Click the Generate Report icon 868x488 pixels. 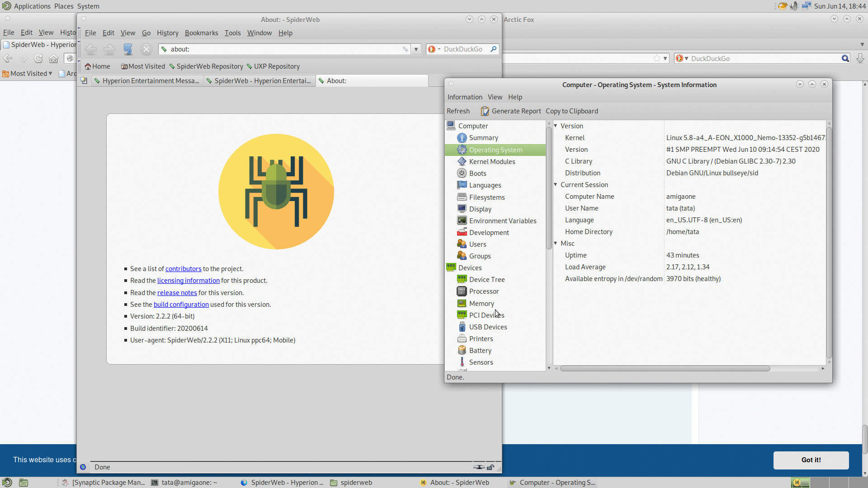[485, 111]
